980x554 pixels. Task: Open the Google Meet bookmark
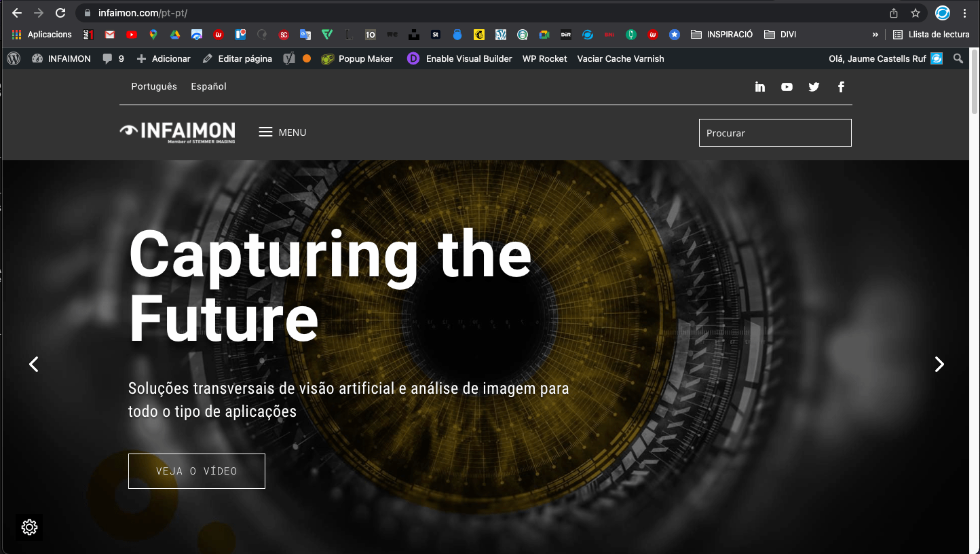pyautogui.click(x=544, y=34)
